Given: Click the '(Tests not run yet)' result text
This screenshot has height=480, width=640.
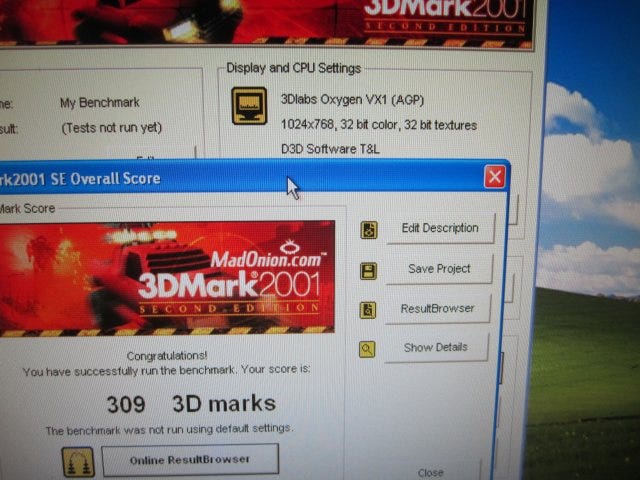Looking at the screenshot, I should (112, 128).
